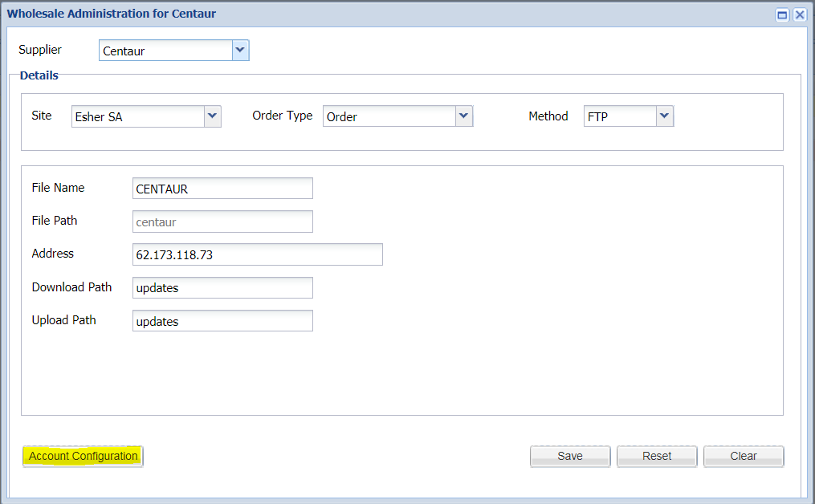Click the Supplier label
The width and height of the screenshot is (815, 504).
tap(40, 50)
